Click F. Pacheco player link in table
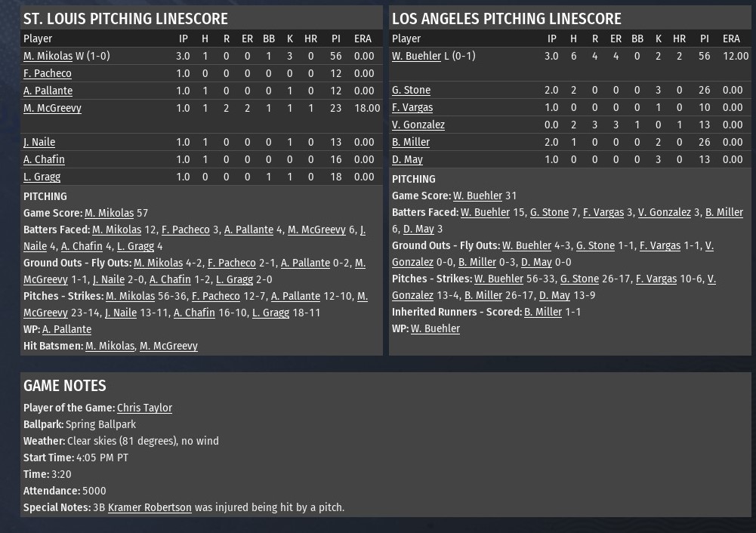The image size is (756, 533). tap(48, 73)
